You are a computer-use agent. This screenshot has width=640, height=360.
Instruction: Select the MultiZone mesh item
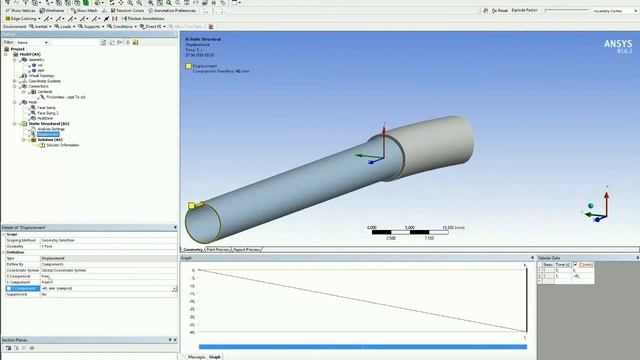pyautogui.click(x=44, y=118)
